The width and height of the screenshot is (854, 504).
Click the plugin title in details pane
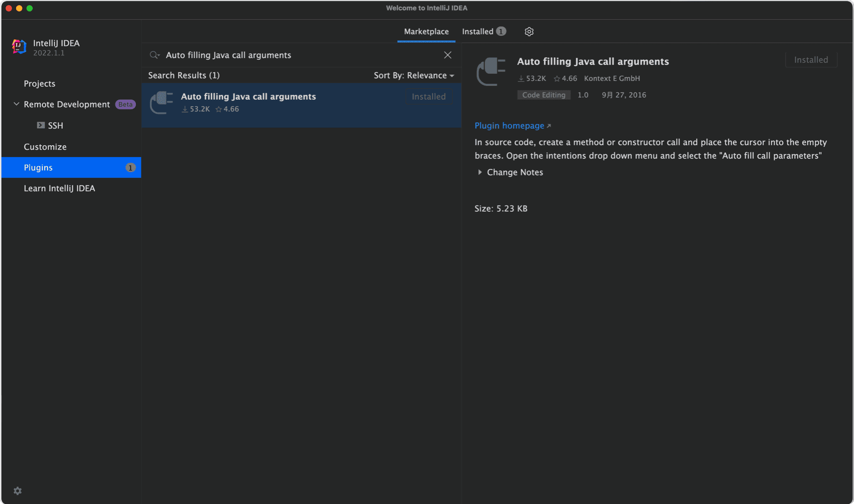(593, 61)
